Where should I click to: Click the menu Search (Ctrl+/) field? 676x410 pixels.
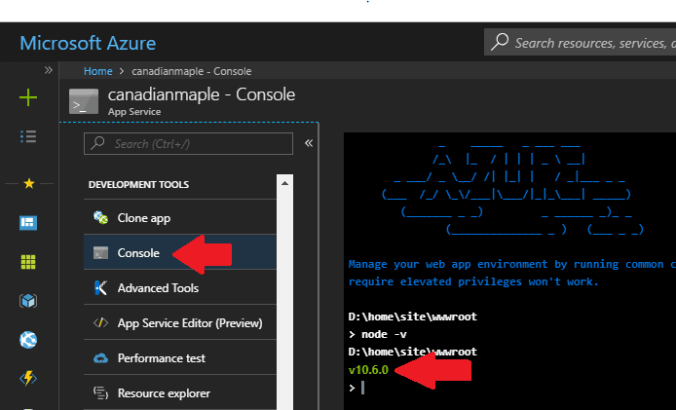(x=188, y=144)
